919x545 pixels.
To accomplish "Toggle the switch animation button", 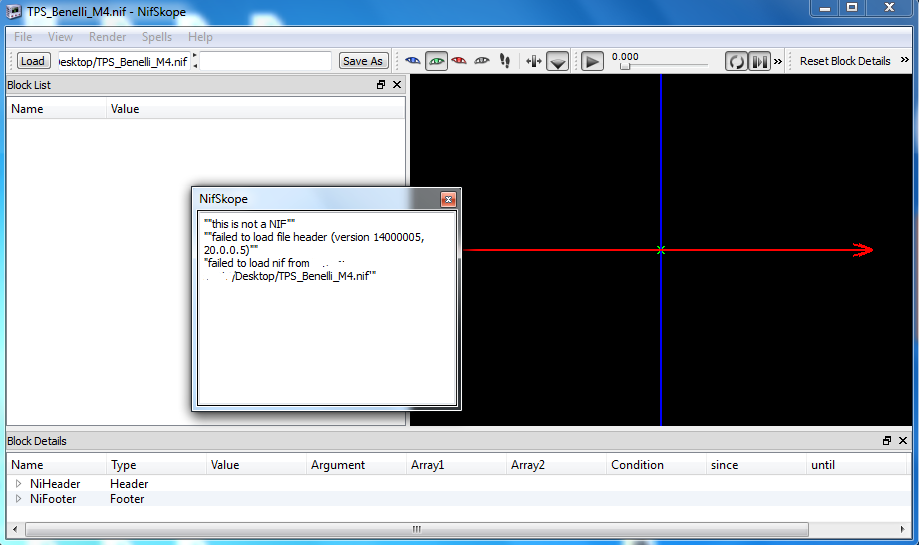I will tap(760, 61).
